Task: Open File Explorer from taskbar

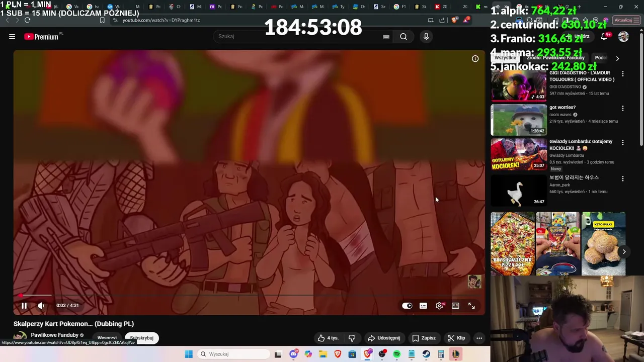Action: point(323,354)
